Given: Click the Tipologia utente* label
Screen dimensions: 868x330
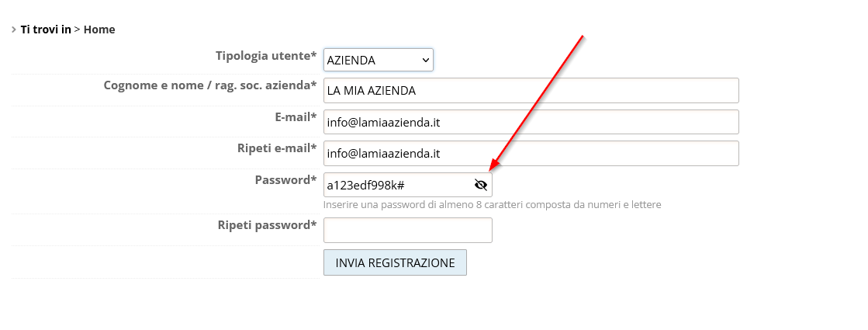Looking at the screenshot, I should pyautogui.click(x=266, y=56).
